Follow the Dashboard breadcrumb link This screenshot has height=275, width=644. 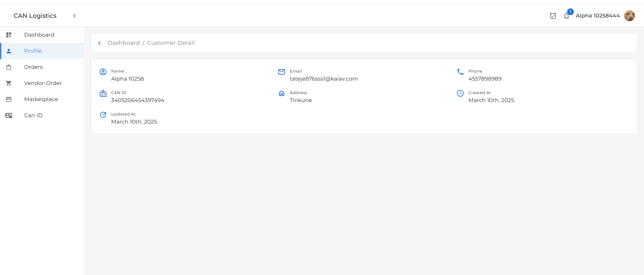point(124,43)
